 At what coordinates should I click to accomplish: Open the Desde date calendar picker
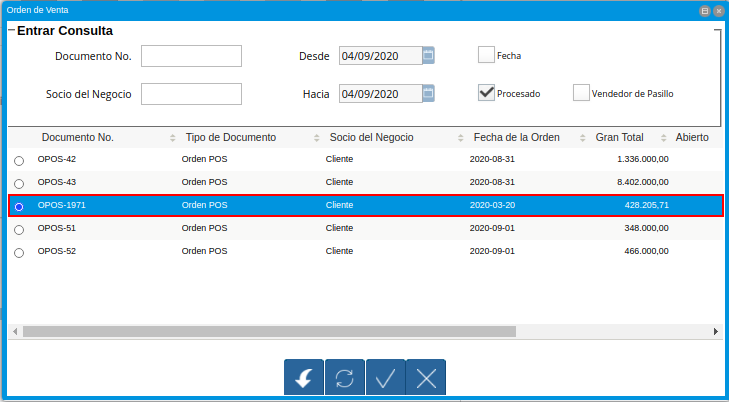[428, 56]
